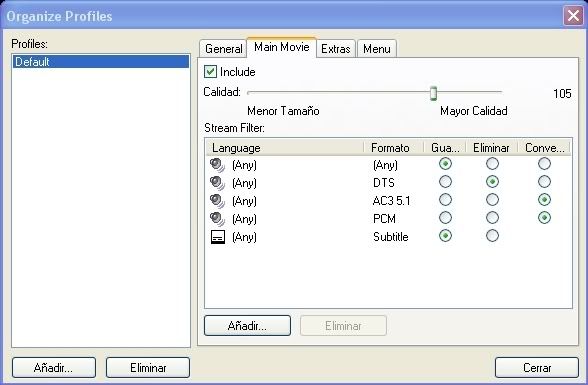Select Eliminar radio for the (Any) format row

[492, 164]
